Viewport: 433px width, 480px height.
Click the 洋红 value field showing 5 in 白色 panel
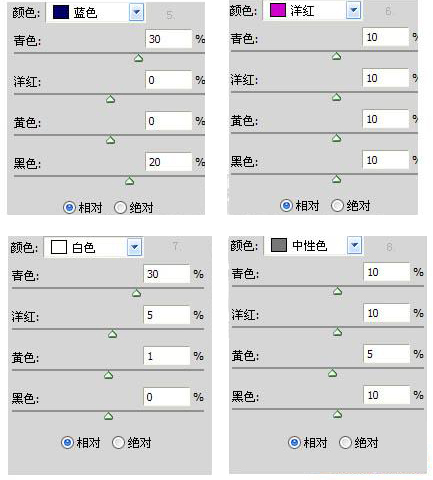(x=167, y=315)
